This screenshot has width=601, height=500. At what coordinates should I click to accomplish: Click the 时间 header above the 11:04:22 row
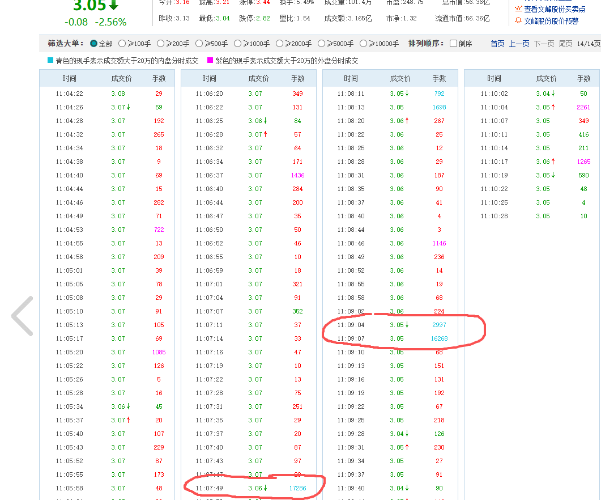69,79
